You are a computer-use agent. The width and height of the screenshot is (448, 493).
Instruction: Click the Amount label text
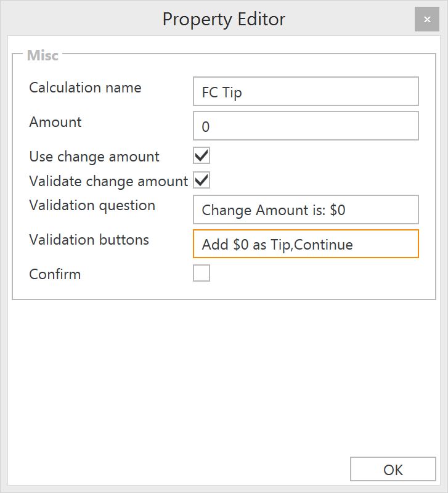click(55, 122)
